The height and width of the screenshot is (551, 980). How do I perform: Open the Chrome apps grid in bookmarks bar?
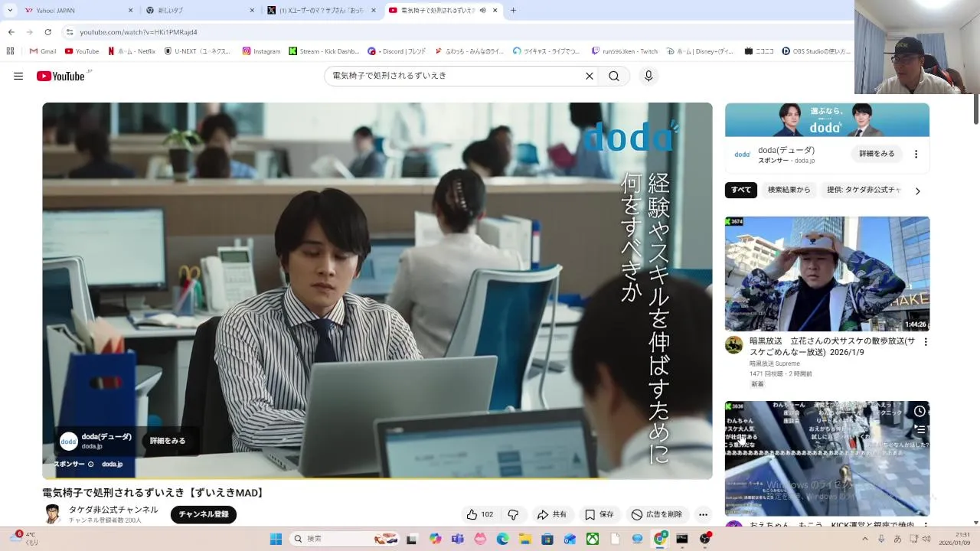pos(10,51)
